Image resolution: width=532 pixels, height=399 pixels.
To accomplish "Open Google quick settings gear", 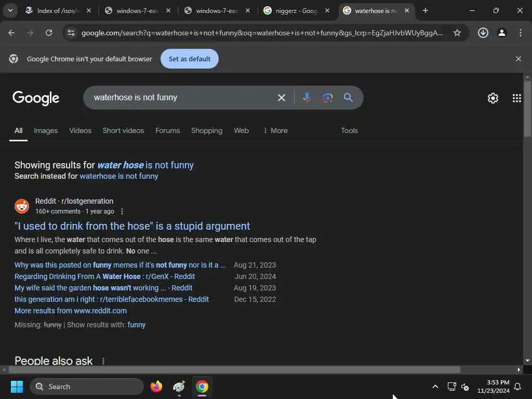I will (x=493, y=98).
